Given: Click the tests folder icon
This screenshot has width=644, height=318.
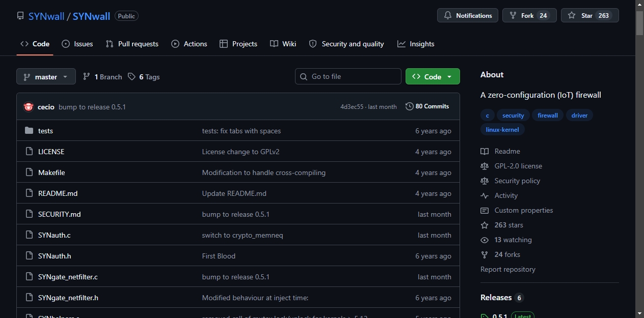Looking at the screenshot, I should 29,131.
